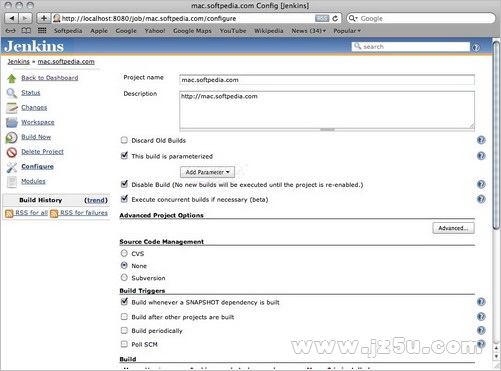Check Build after other projects are built
This screenshot has width=501, height=371.
click(x=124, y=317)
